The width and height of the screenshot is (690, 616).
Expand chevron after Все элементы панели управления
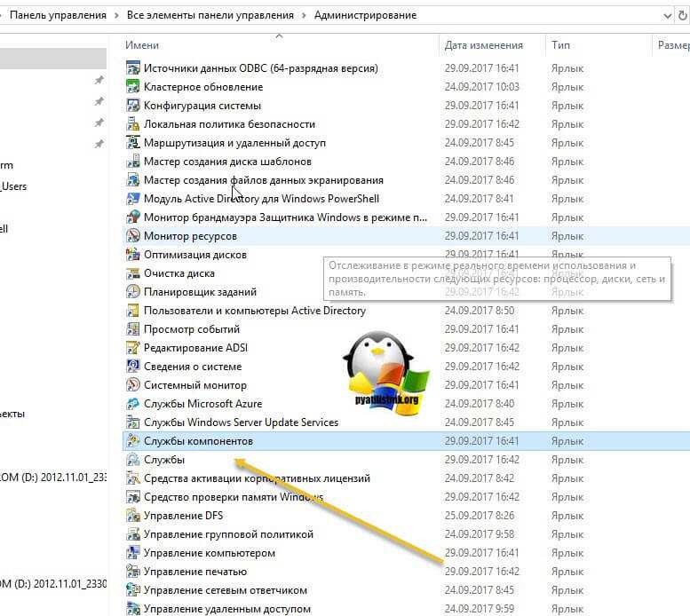[x=304, y=15]
